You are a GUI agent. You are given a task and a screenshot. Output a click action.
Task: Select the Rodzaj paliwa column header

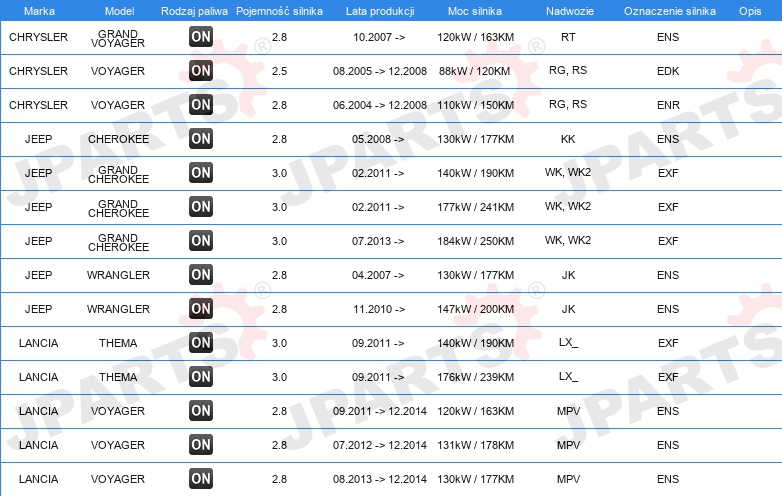tap(194, 11)
